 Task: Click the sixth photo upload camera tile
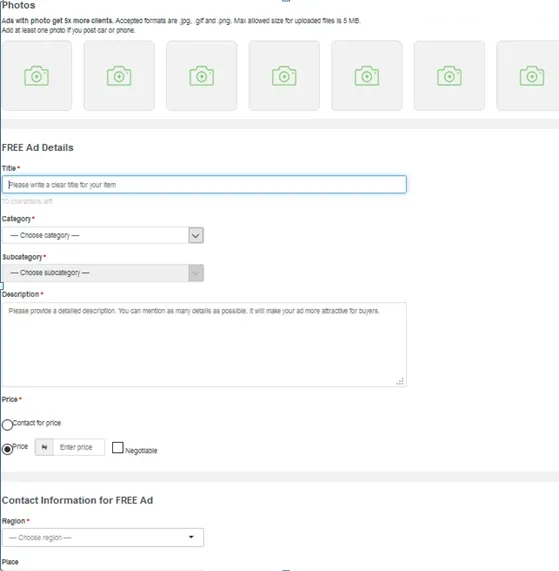point(449,75)
